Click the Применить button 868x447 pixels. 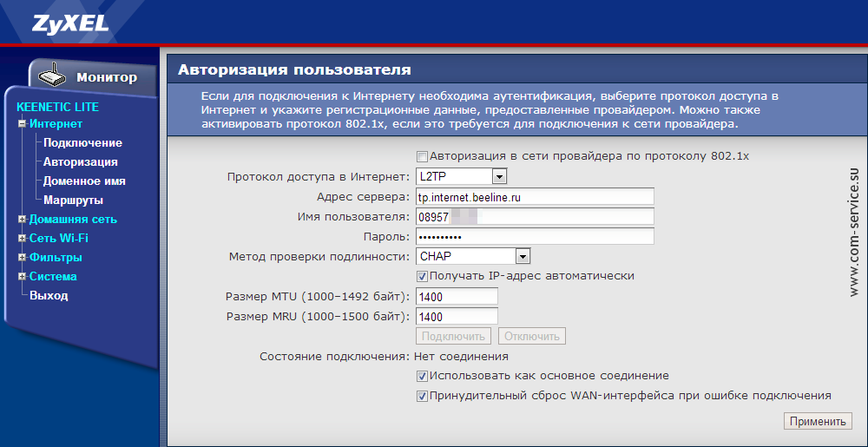pyautogui.click(x=817, y=422)
